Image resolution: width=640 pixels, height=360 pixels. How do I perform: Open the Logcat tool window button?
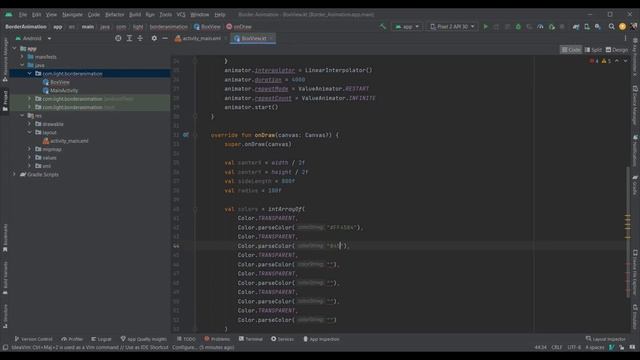tap(101, 339)
